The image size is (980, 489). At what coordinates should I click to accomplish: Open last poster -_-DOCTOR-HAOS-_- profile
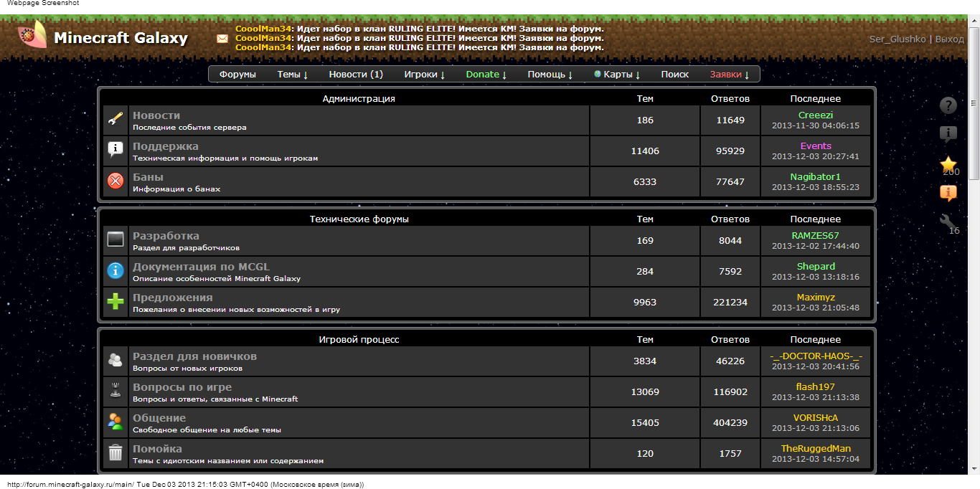coord(816,356)
